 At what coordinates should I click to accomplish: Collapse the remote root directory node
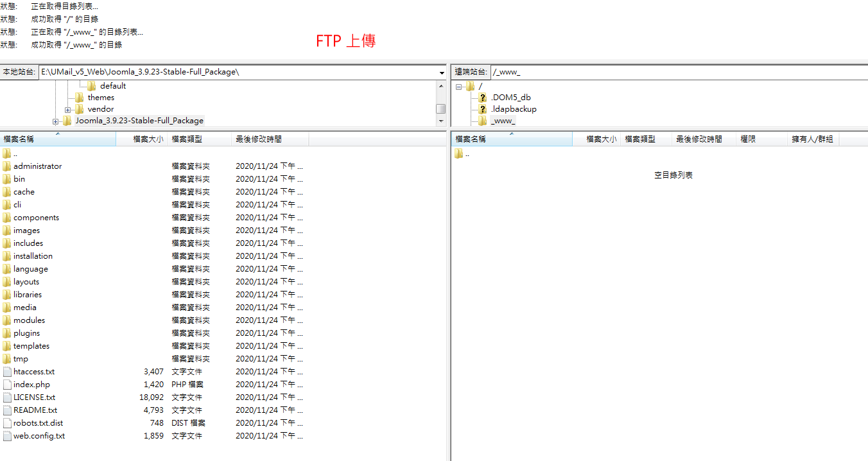coord(459,87)
